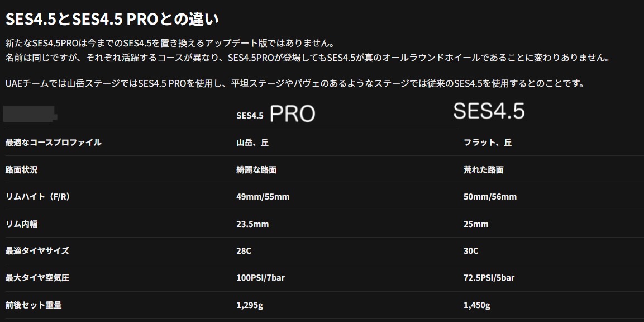The height and width of the screenshot is (322, 644).
Task: Click the 50mm/56mm rim height value
Action: click(x=490, y=197)
